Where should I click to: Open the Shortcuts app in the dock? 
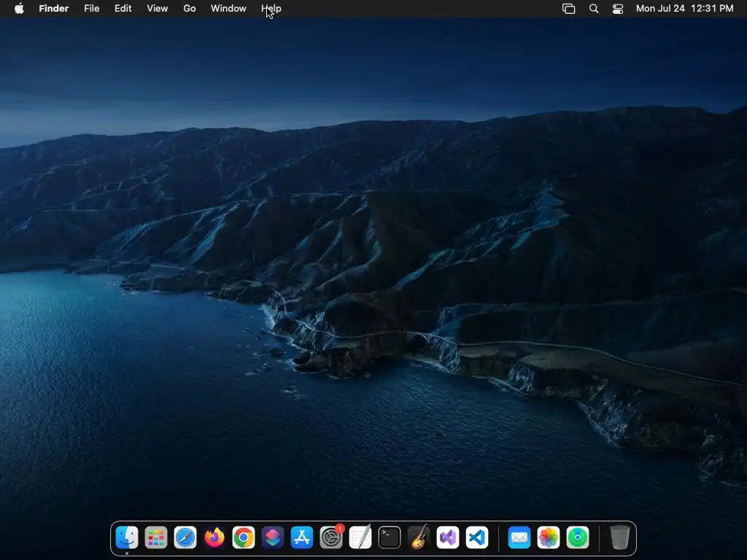point(273,538)
